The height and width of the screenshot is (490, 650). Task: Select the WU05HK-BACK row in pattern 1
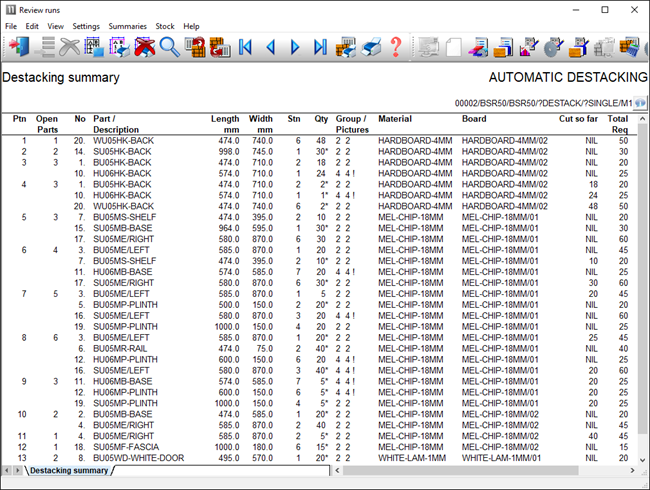(x=123, y=141)
